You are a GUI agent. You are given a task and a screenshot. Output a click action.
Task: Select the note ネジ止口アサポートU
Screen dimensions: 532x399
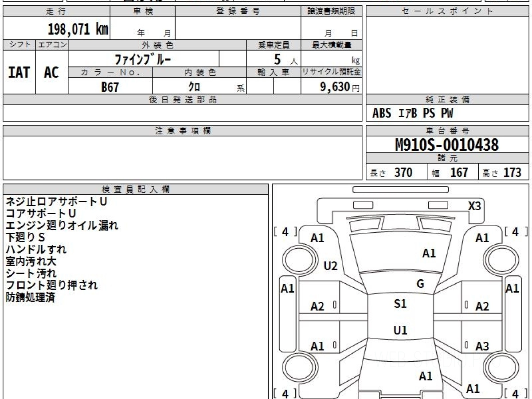tap(56, 201)
